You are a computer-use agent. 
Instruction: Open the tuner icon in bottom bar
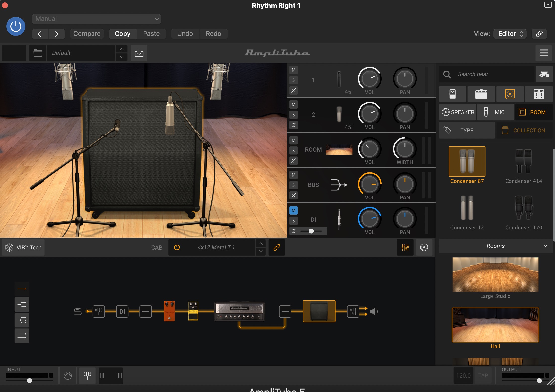click(x=87, y=375)
